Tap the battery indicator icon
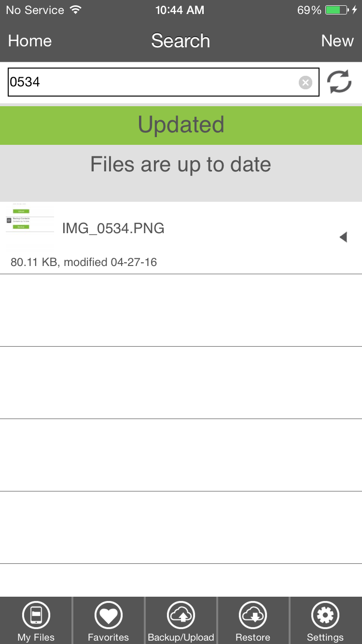 coord(336,10)
